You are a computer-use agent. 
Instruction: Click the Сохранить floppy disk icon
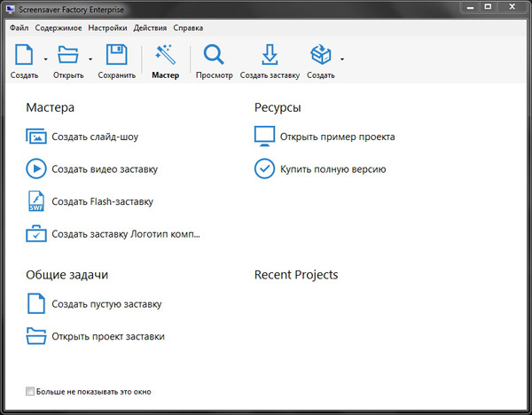[x=117, y=56]
